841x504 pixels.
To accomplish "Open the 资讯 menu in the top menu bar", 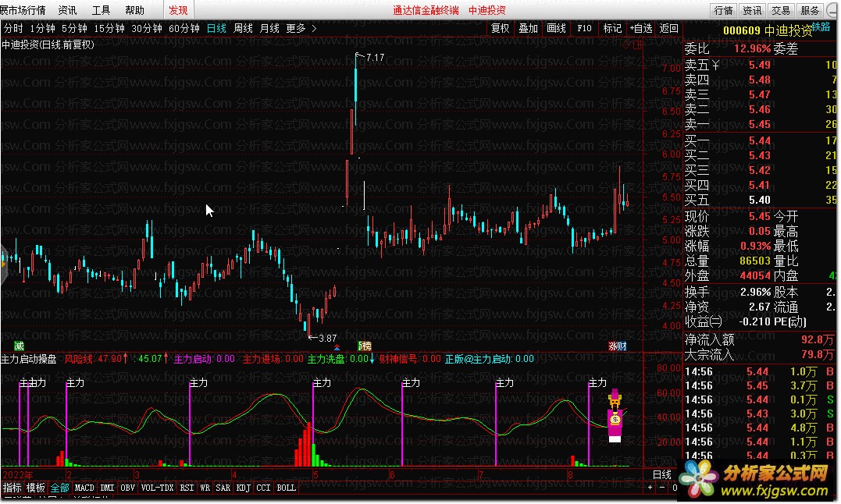I will [67, 10].
